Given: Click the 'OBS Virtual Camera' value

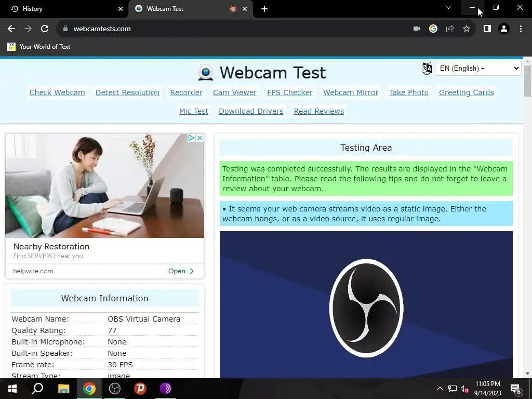Looking at the screenshot, I should coord(144,319).
